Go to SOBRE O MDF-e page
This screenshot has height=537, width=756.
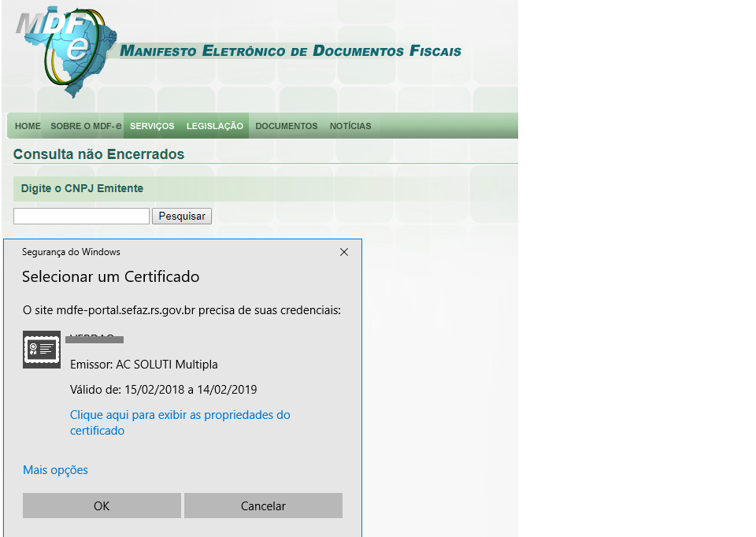(x=86, y=126)
